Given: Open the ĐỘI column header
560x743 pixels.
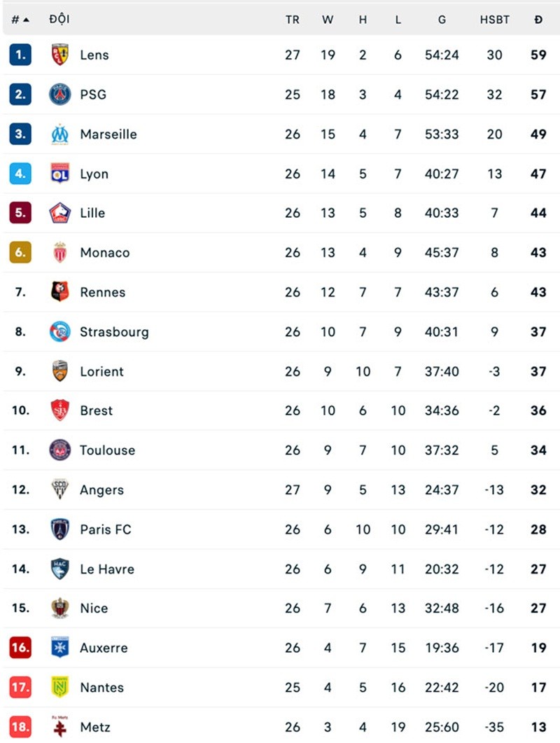Looking at the screenshot, I should click(x=59, y=19).
